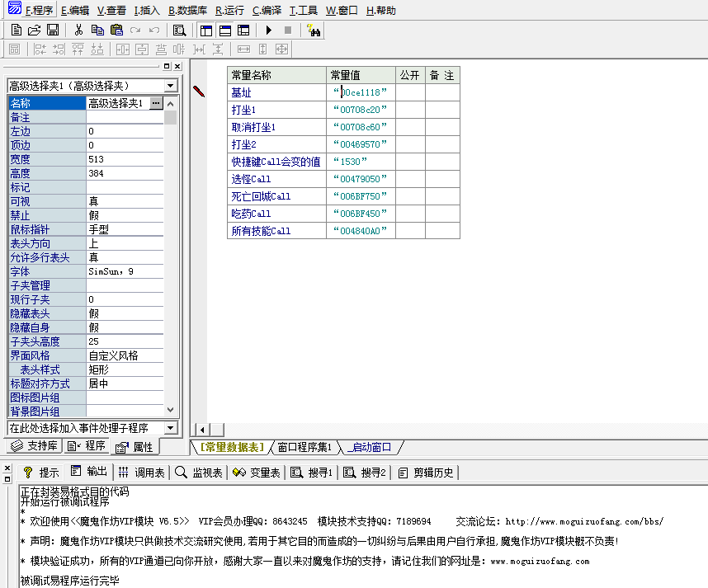Open the W.窗口 menu

[342, 11]
